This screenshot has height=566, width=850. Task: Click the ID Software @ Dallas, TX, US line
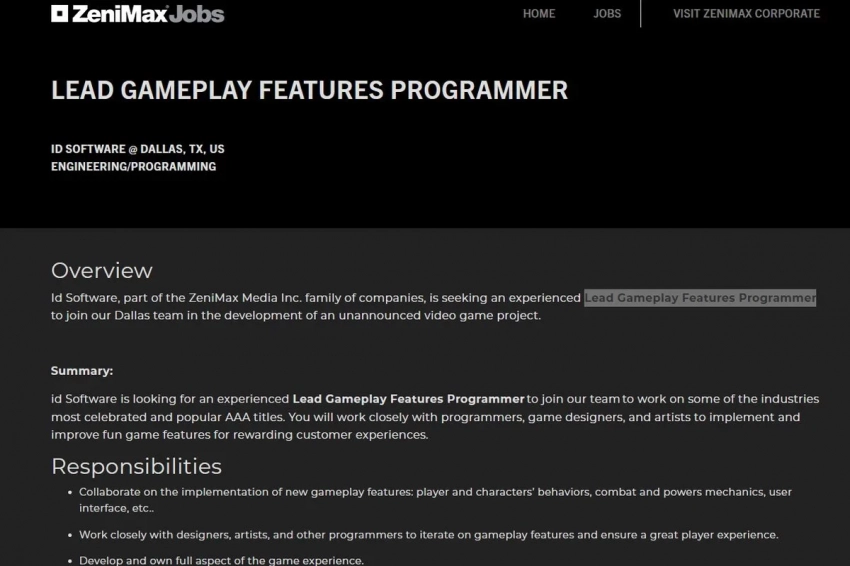pos(138,149)
